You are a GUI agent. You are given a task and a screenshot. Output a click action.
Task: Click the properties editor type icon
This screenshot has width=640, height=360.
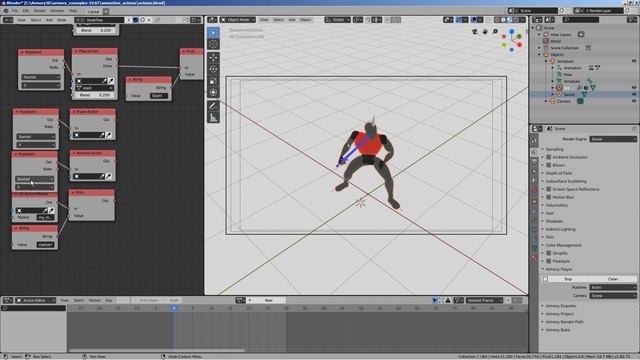pyautogui.click(x=537, y=129)
